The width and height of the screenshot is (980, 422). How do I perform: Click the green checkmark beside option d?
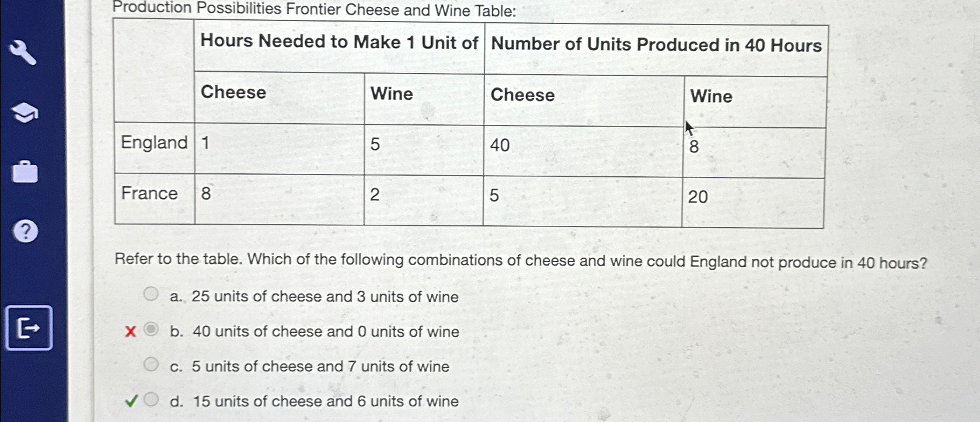[x=131, y=400]
